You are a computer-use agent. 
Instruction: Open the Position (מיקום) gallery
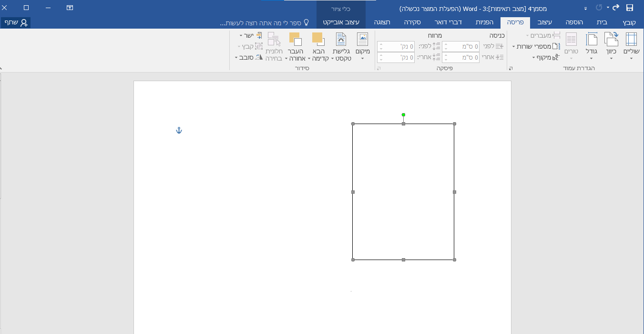(363, 46)
